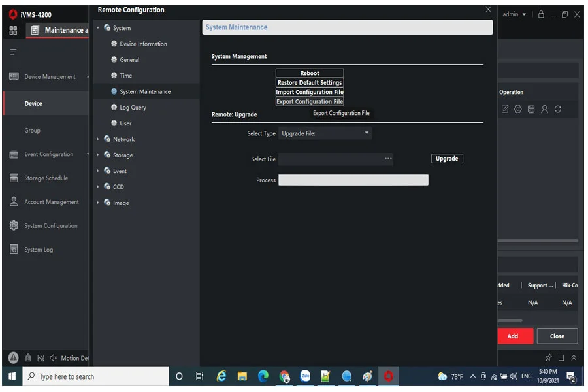Click the Reboot button
The height and width of the screenshot is (392, 588).
[310, 73]
